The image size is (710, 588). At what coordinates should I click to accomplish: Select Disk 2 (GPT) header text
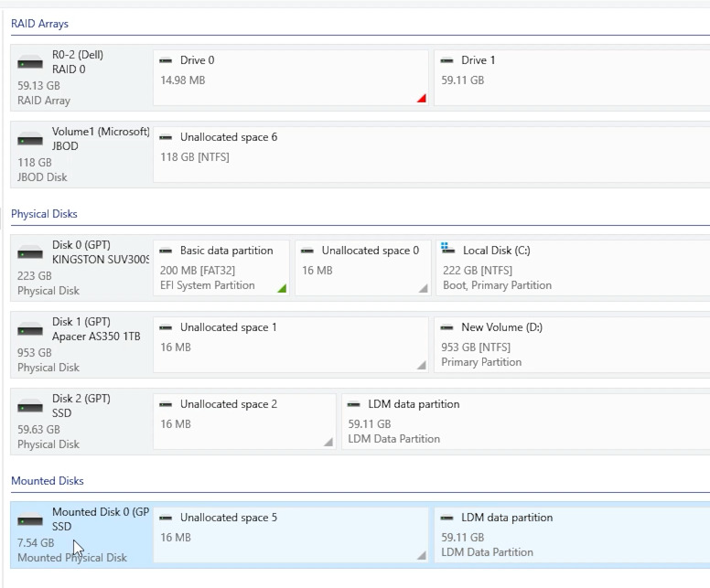(x=81, y=399)
